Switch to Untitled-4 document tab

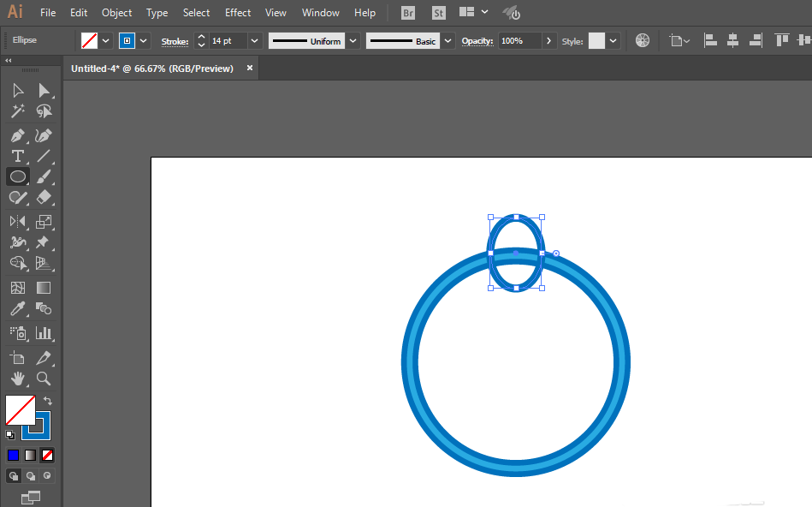pyautogui.click(x=152, y=69)
